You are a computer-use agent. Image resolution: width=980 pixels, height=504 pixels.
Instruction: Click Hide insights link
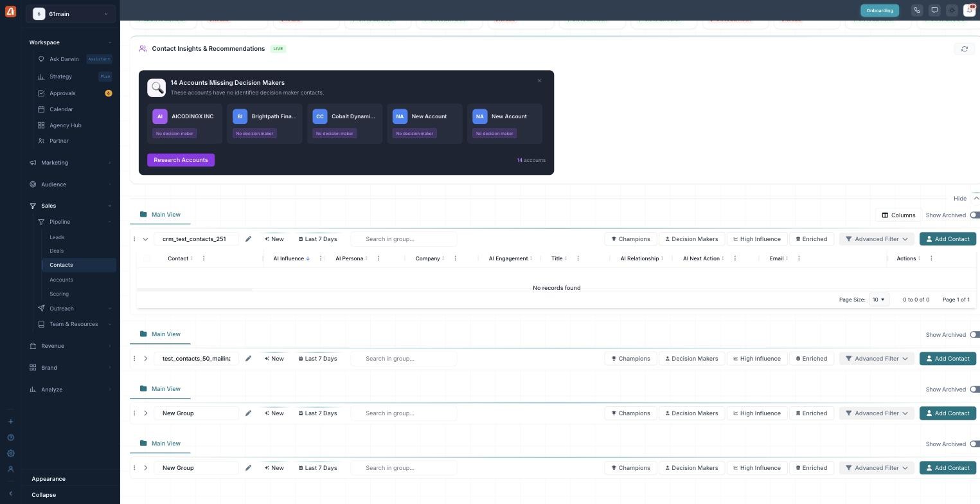click(959, 199)
